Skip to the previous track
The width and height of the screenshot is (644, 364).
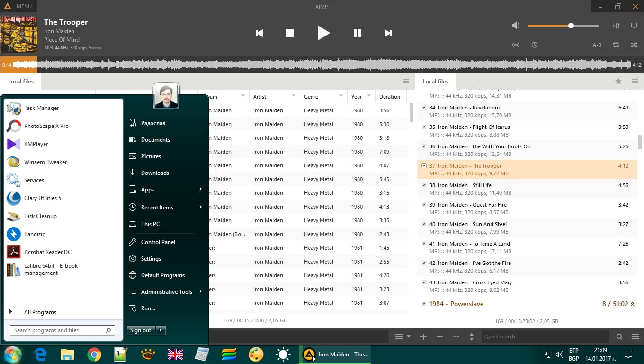[x=259, y=33]
